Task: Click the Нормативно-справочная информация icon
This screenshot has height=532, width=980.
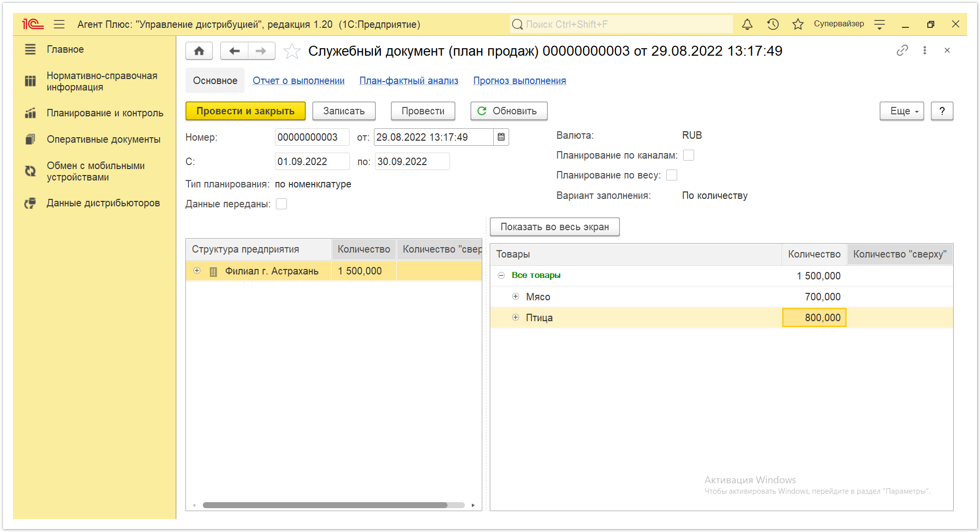Action: 30,81
